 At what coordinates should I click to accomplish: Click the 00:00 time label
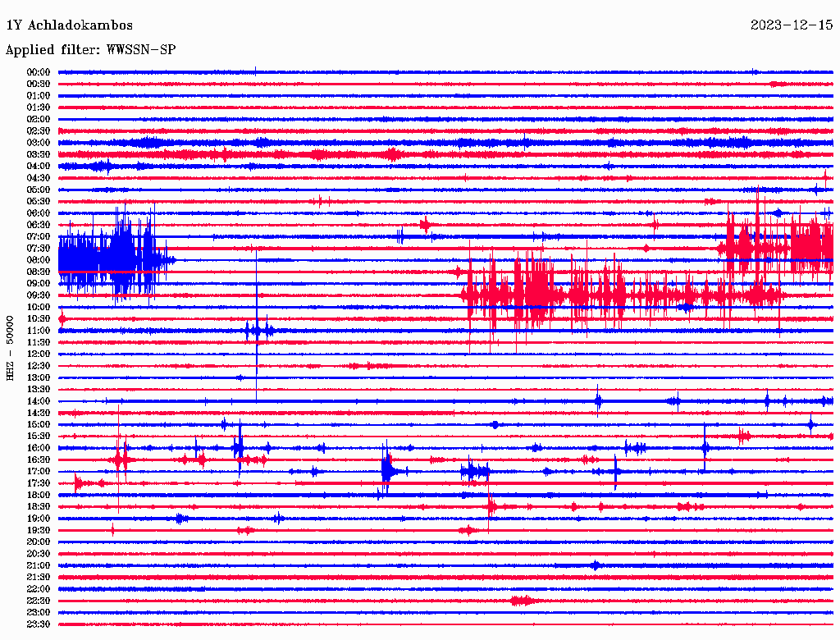tap(38, 72)
